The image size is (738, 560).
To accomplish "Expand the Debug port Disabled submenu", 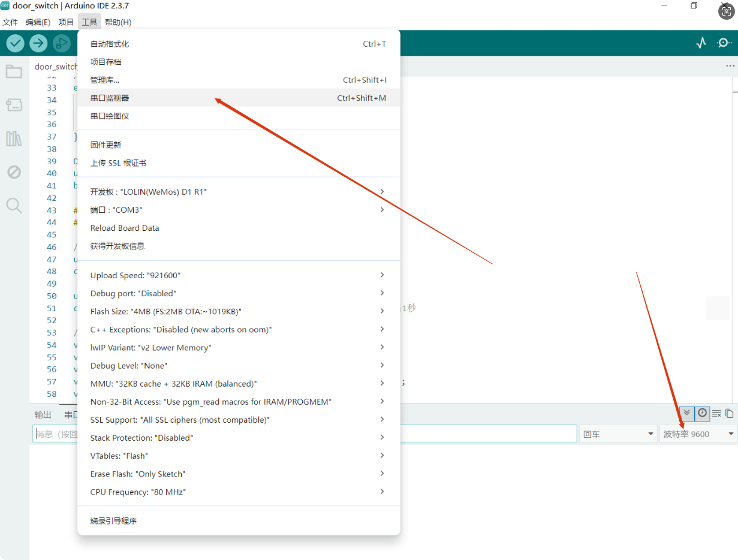I will 239,293.
